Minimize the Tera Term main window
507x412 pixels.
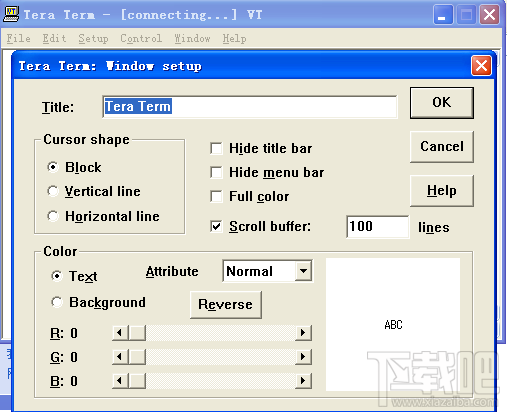443,15
